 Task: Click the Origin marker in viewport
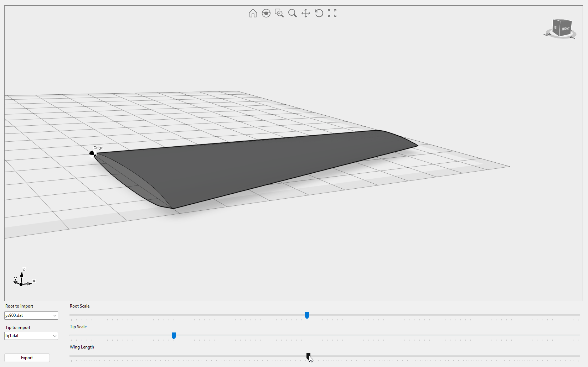tap(92, 153)
